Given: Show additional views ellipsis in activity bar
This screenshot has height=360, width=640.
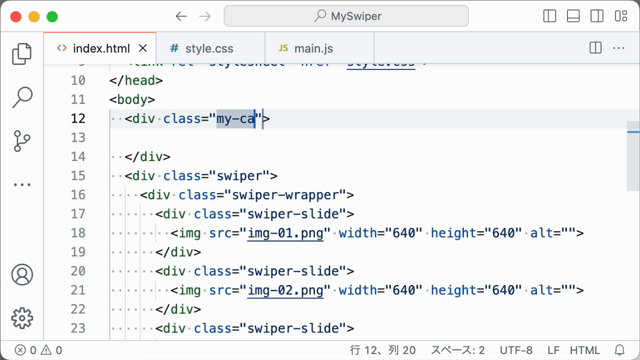Looking at the screenshot, I should tap(22, 184).
